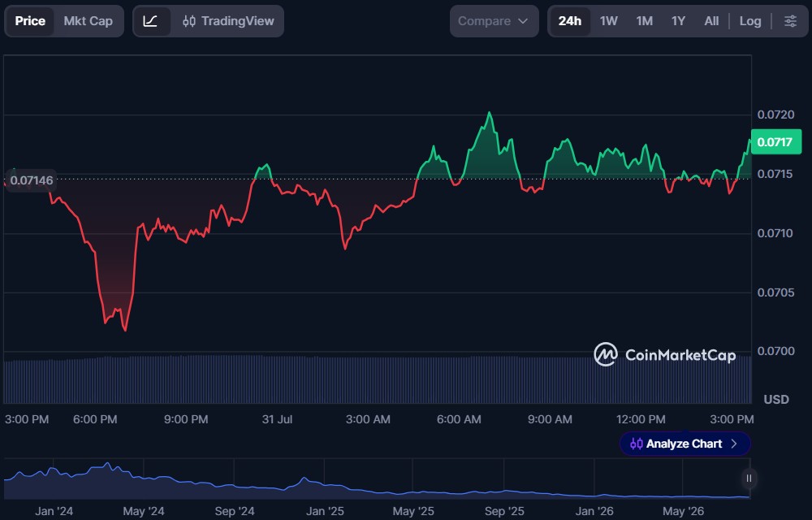This screenshot has width=812, height=520.
Task: Click the 3:00 AM time axis label
Action: click(x=368, y=419)
